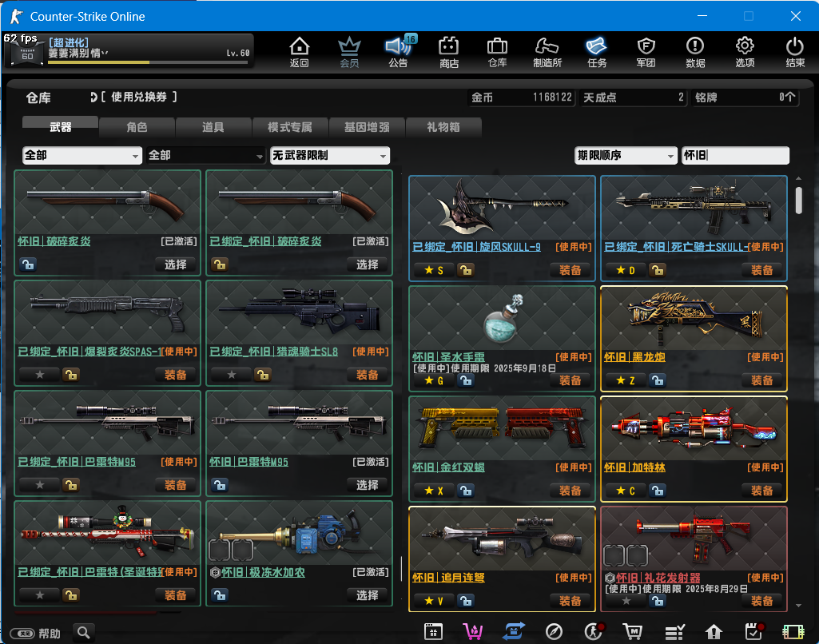
Task: Toggle lock on 怀旧|极冻水加农 card
Action: coord(220,595)
